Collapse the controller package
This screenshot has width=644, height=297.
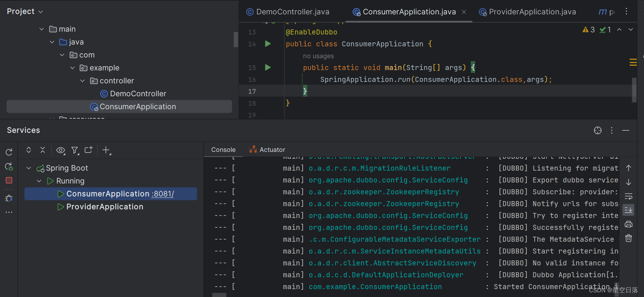click(x=82, y=81)
